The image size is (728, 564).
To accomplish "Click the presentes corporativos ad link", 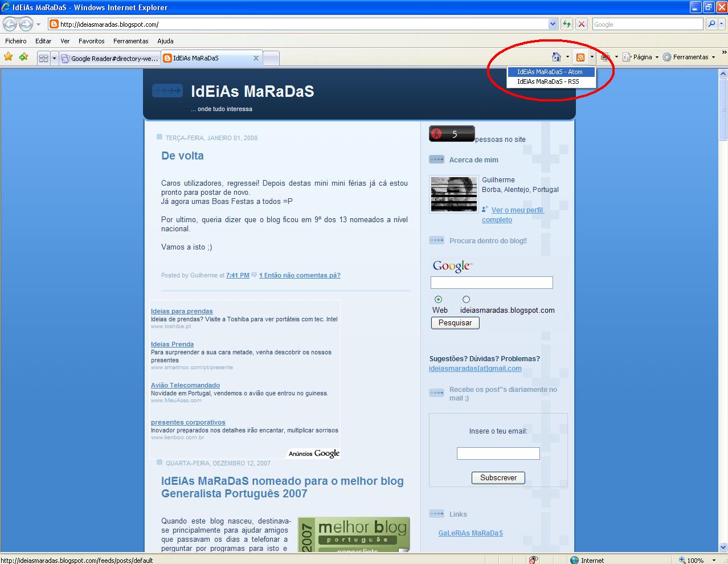I will [188, 422].
